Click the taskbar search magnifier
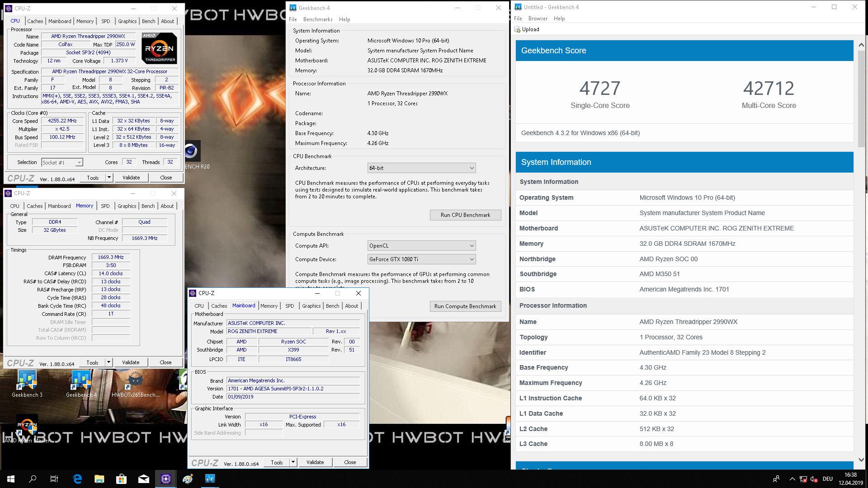This screenshot has height=488, width=868. click(x=33, y=479)
